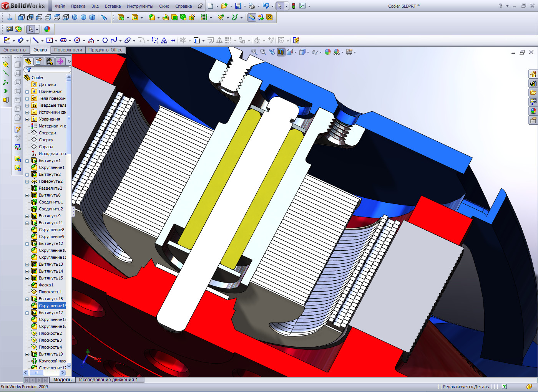Viewport: 538px width, 392px height.
Task: Open File Explorer in task pane
Action: click(533, 93)
